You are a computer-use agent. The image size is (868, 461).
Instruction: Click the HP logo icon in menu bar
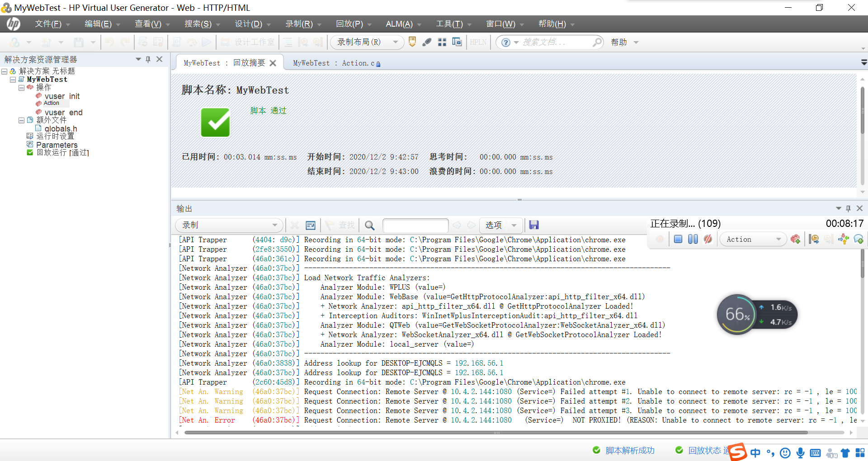click(x=13, y=24)
